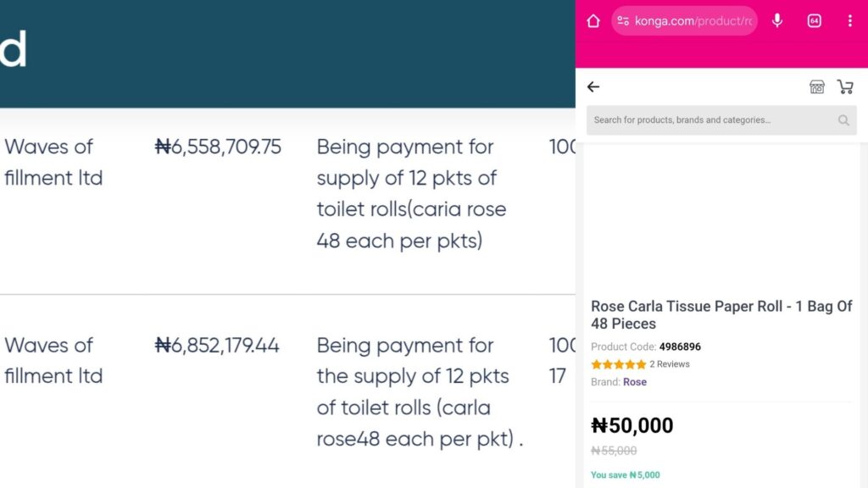
Task: Click the ₦6,852,179.44 payment amount
Action: click(x=217, y=345)
